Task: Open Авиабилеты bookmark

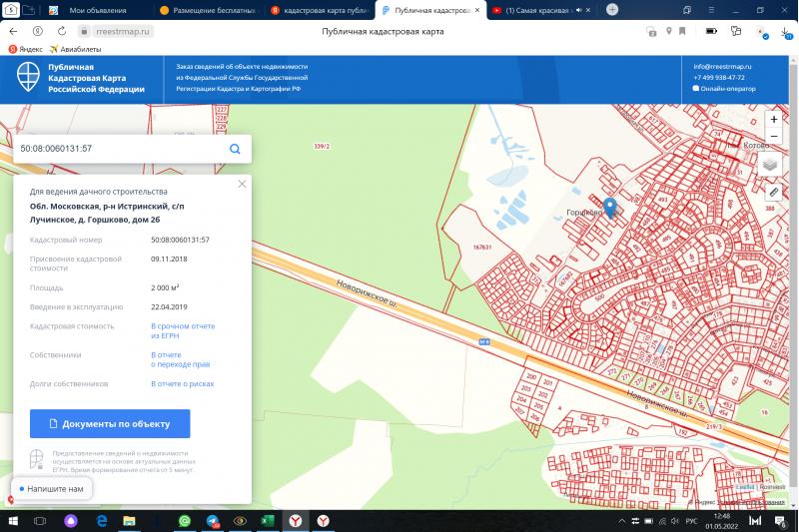Action: point(76,49)
